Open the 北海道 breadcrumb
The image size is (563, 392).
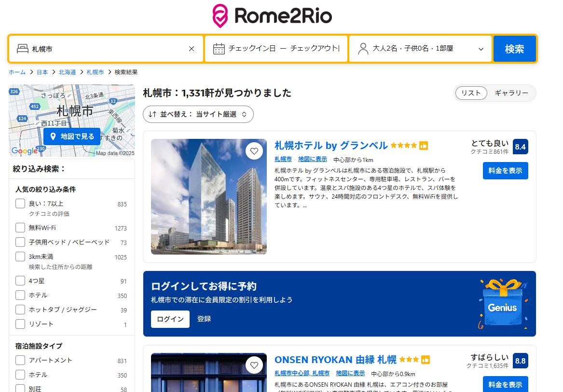(68, 72)
